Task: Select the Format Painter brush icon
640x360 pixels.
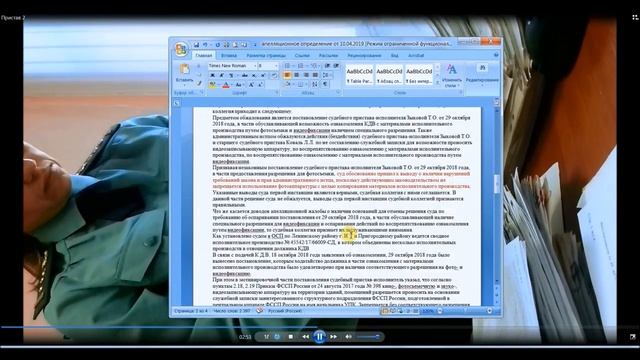Action: click(x=199, y=84)
